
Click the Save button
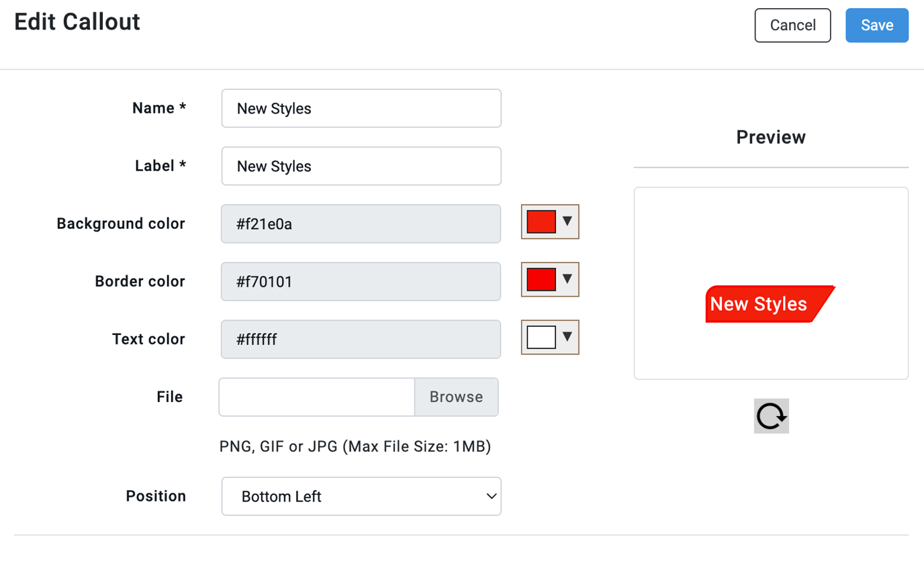point(876,25)
